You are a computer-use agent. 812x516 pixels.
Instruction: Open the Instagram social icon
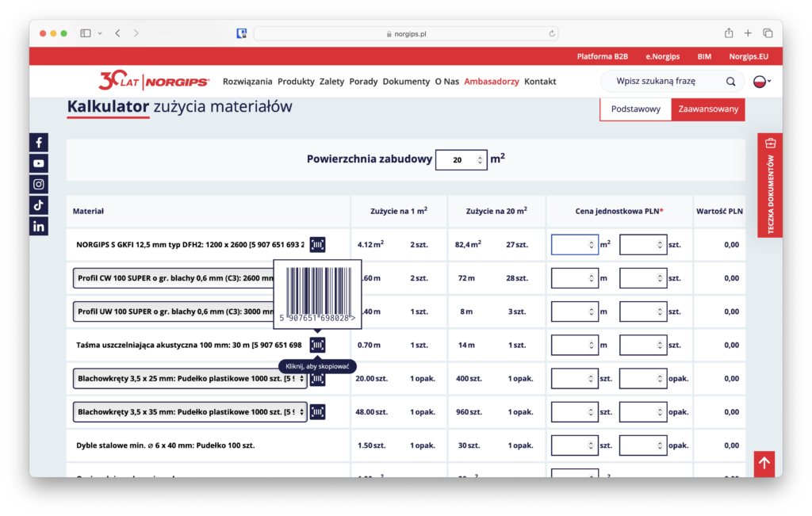point(39,184)
